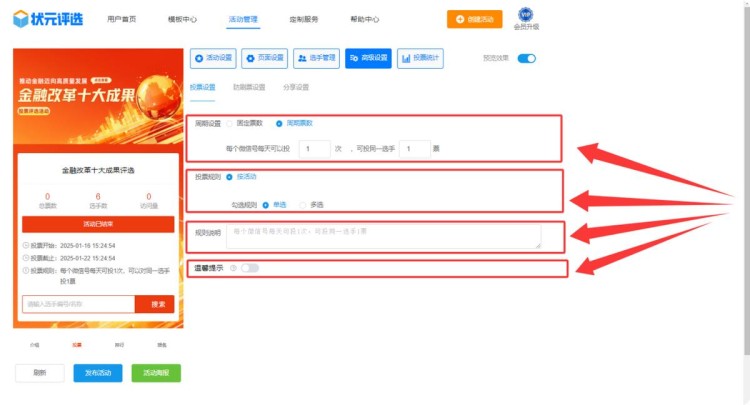Click the 高级设置 toolbar button
The height and width of the screenshot is (405, 750).
368,59
